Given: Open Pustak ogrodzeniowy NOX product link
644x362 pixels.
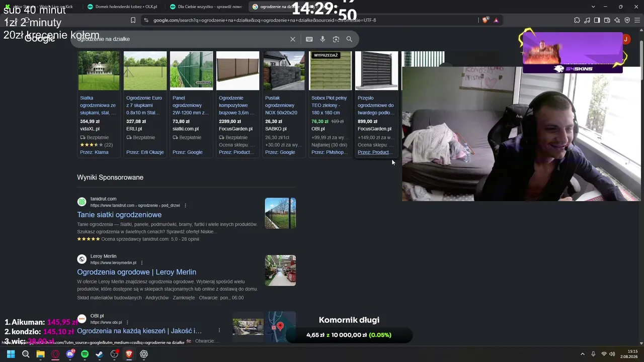Looking at the screenshot, I should 283,105.
